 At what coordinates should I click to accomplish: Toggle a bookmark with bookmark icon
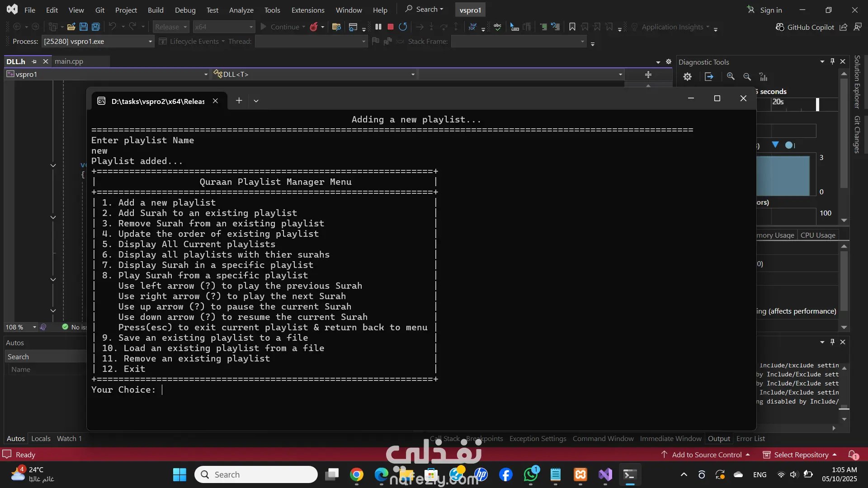pyautogui.click(x=572, y=27)
